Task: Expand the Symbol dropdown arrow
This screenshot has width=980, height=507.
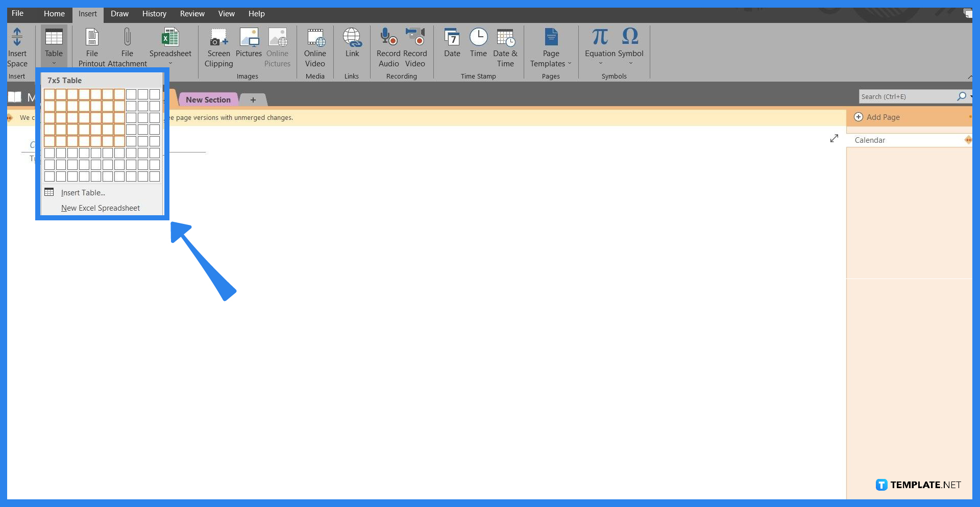Action: click(x=631, y=63)
